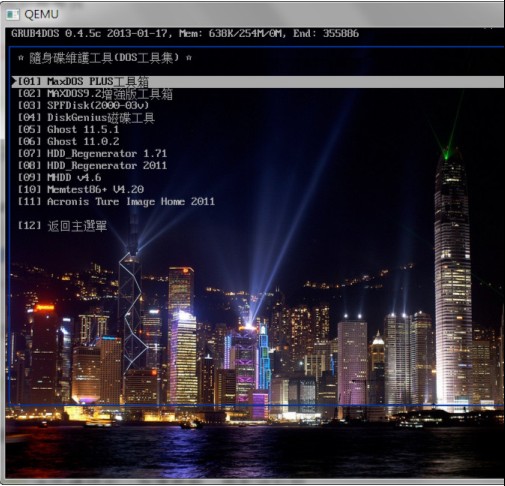
Task: Click the QEMU window icon in title bar
Action: click(x=13, y=14)
